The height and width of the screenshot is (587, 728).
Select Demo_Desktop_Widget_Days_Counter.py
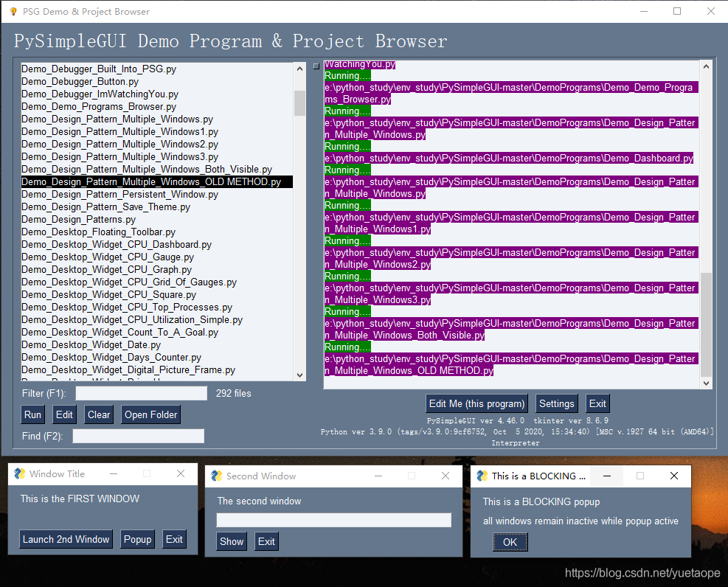click(157, 357)
